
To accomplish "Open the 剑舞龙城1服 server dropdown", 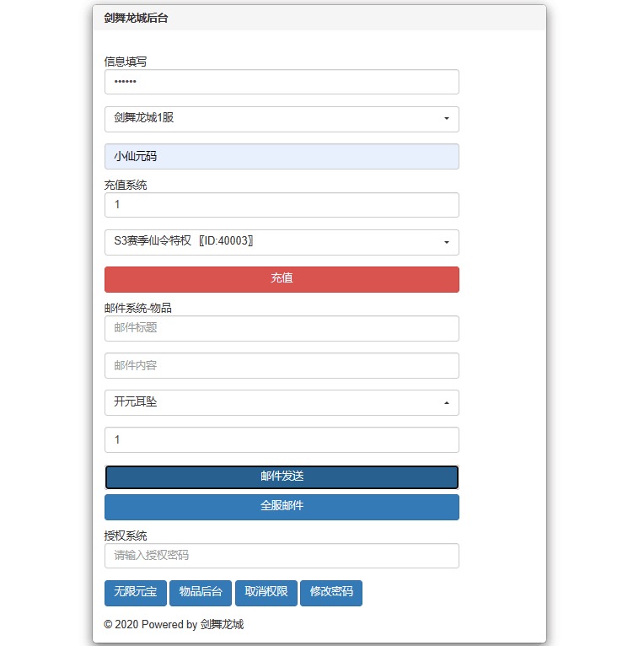I will tap(282, 119).
